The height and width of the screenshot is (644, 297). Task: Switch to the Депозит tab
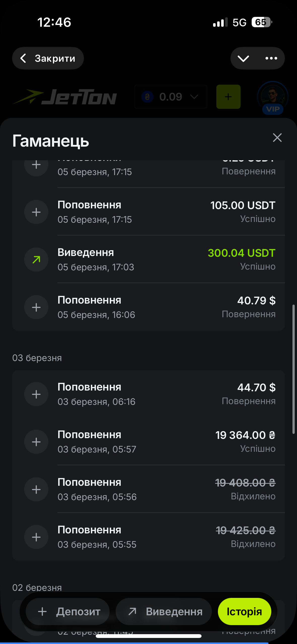(68, 611)
